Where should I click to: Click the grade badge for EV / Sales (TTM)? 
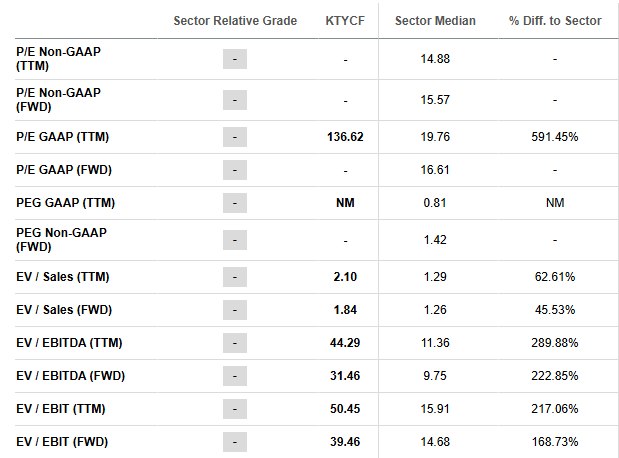235,277
